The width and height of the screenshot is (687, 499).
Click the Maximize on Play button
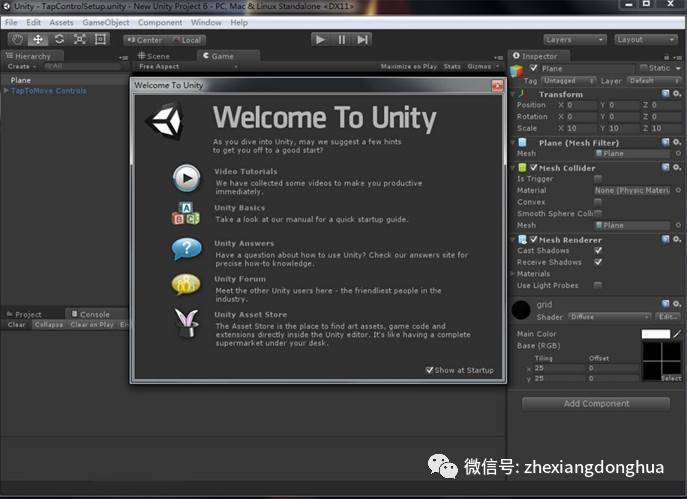coord(409,67)
